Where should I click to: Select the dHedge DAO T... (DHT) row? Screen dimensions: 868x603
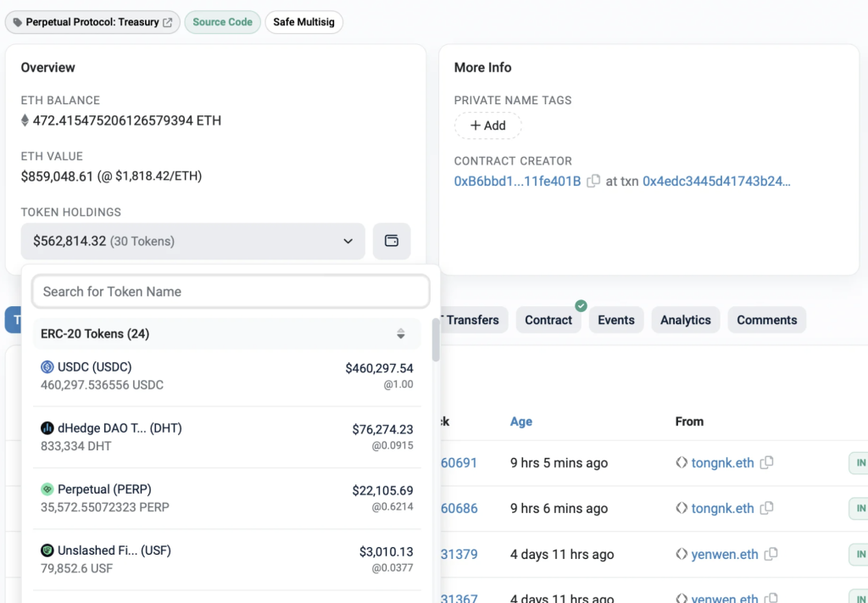[226, 437]
